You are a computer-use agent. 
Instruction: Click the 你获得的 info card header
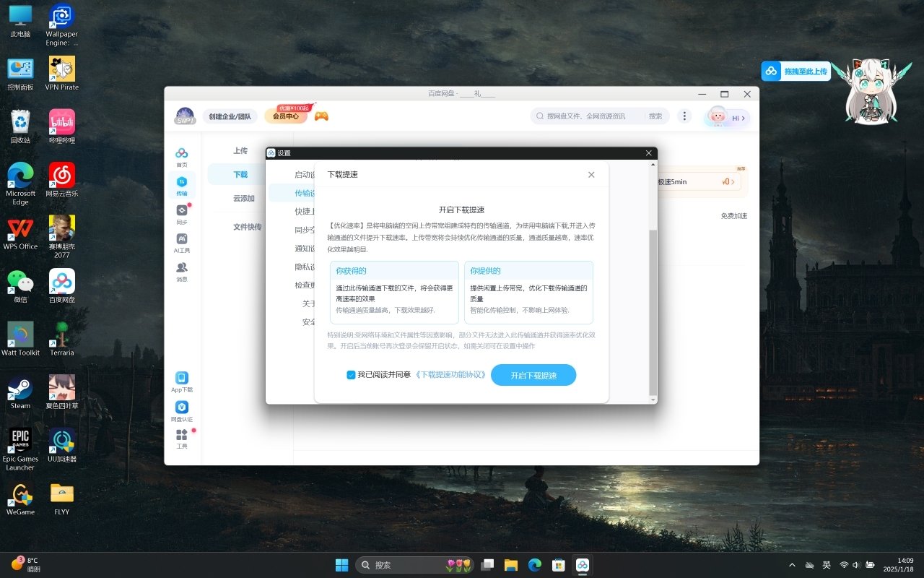[394, 271]
